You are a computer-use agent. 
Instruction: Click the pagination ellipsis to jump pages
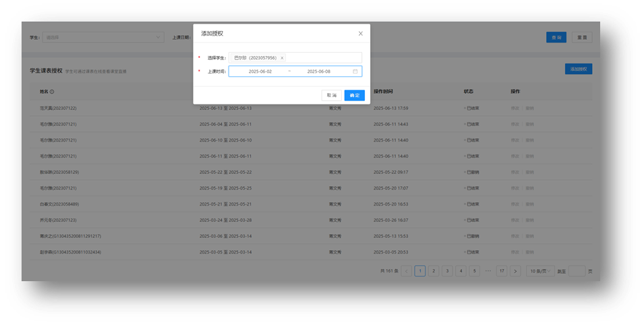point(488,271)
